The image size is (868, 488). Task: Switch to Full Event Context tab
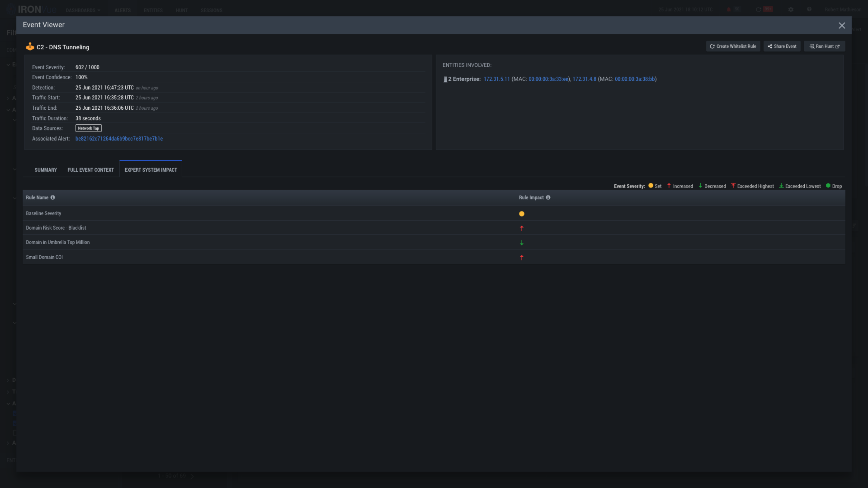(x=91, y=170)
